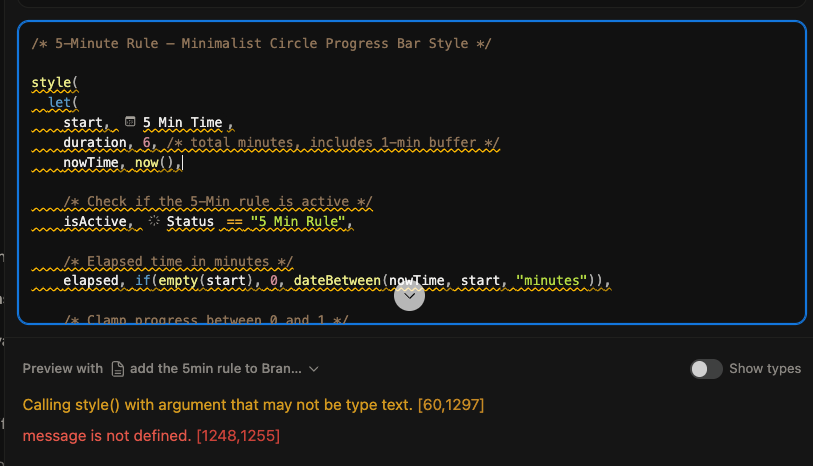Click the "5 Min Rule" string literal
Viewport: 813px width, 466px height.
click(x=298, y=221)
